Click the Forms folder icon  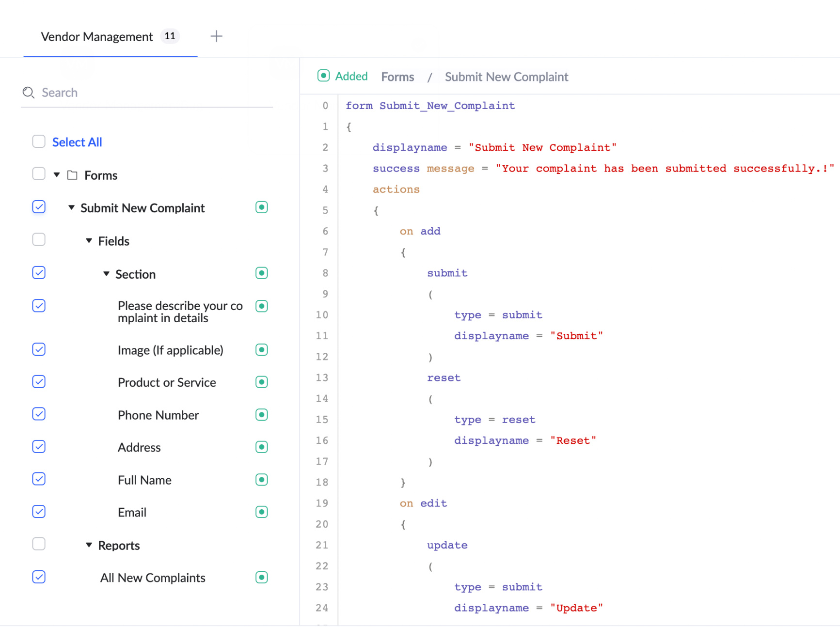coord(72,175)
